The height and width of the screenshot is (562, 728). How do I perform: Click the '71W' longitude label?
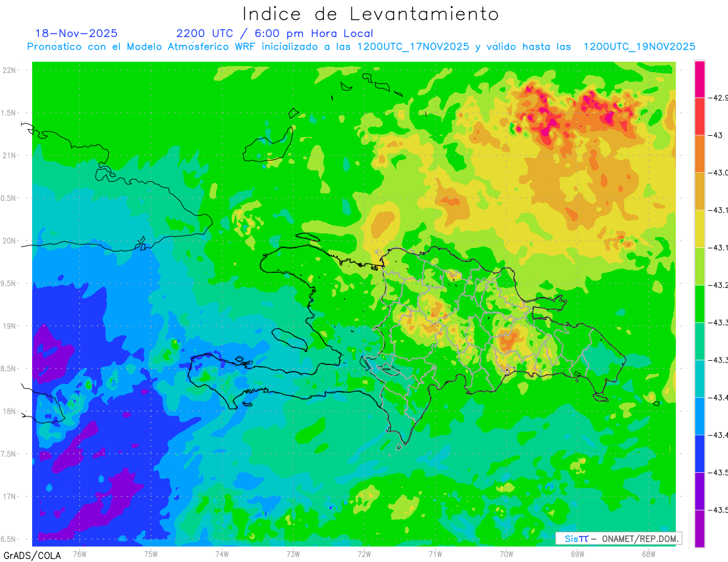coord(435,554)
